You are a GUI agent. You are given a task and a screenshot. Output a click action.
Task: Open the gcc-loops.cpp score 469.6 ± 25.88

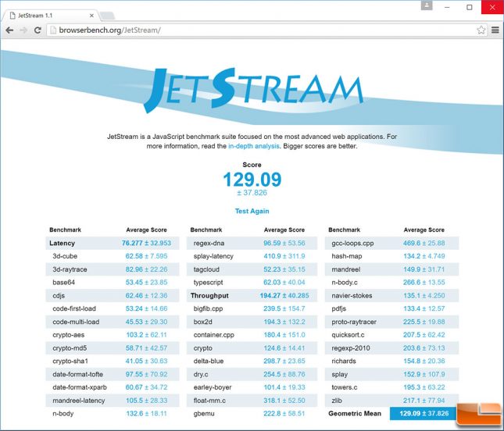point(424,243)
